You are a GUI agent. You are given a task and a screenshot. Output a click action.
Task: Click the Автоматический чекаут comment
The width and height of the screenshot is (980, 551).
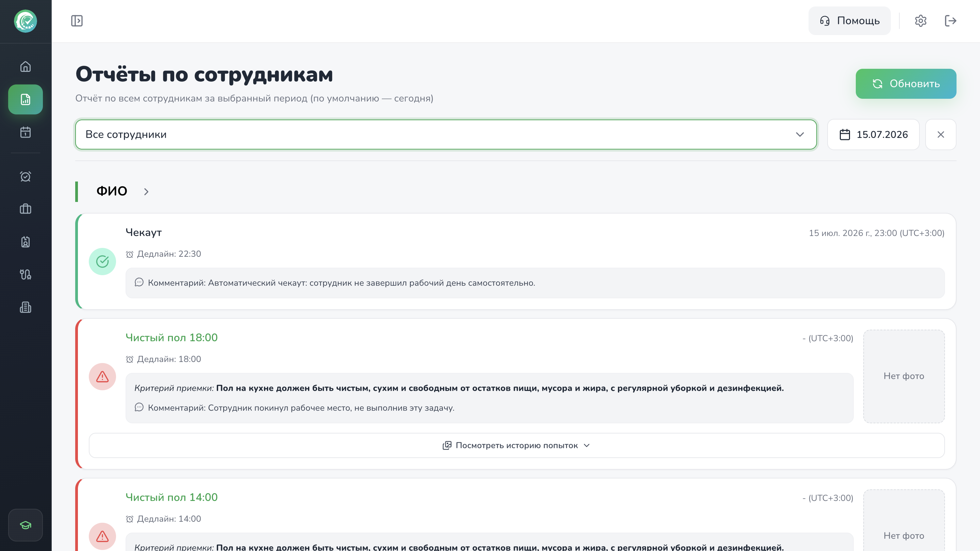342,283
